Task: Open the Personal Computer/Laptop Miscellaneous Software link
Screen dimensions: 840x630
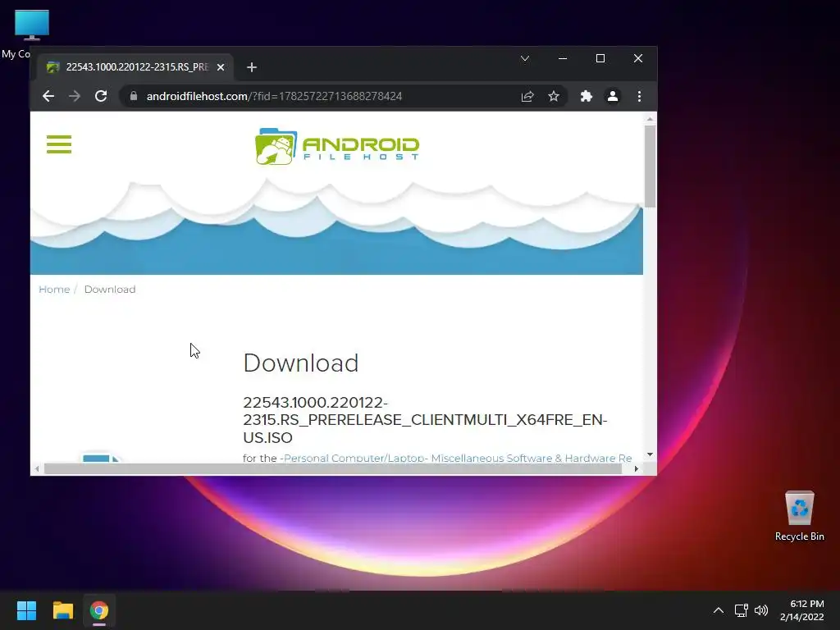Action: (x=456, y=458)
